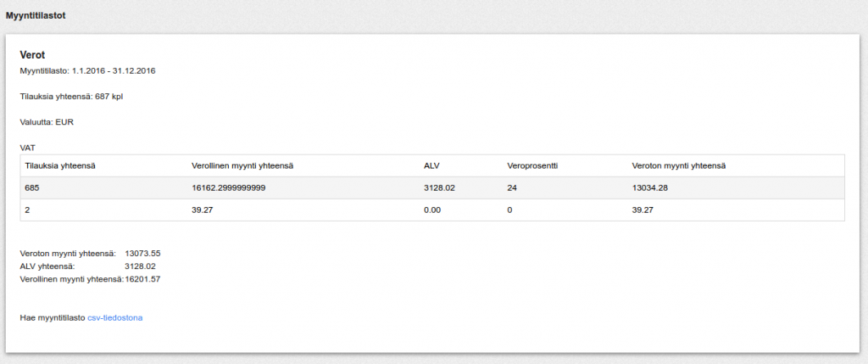Click the summary total 16201.57

coord(142,279)
